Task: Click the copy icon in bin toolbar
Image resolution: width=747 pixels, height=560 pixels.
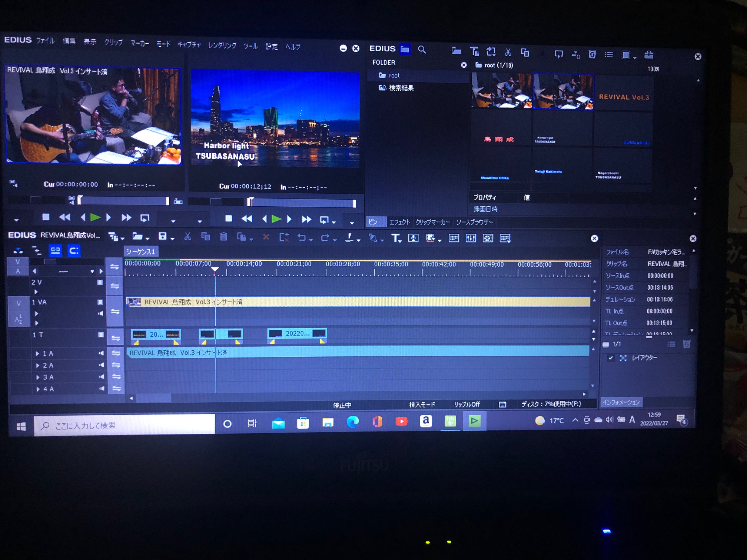Action: tap(525, 53)
